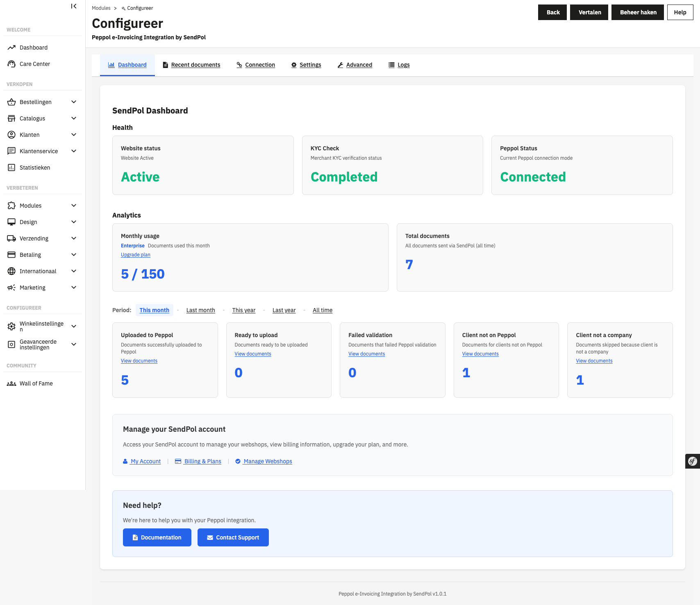
Task: Click the Upgrade plan link under Monthly usage
Action: point(135,254)
